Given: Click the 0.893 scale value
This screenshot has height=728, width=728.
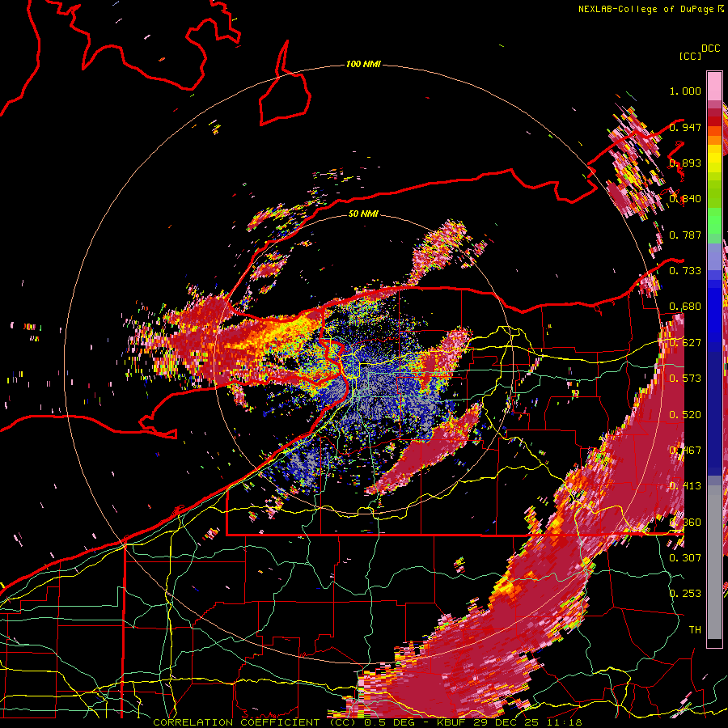Looking at the screenshot, I should pos(685,163).
